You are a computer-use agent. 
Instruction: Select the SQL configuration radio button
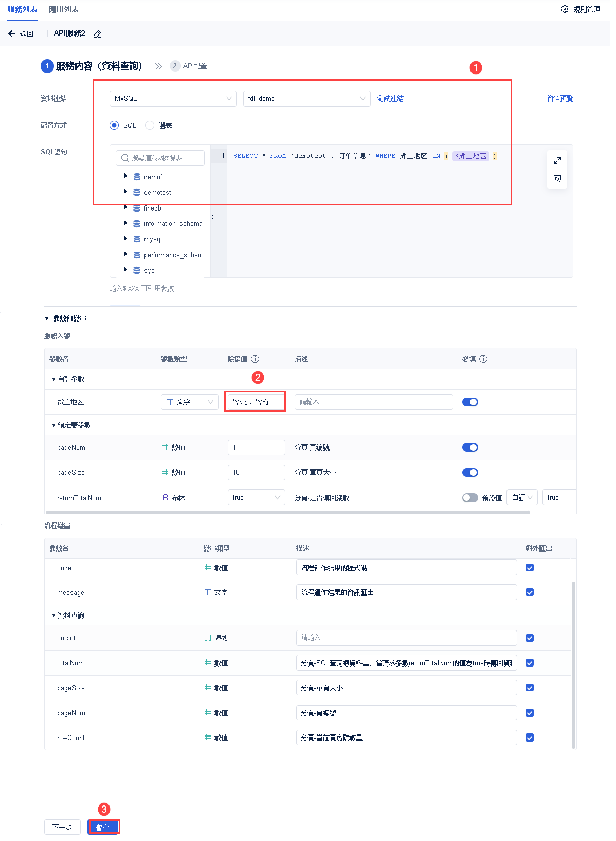pos(114,125)
